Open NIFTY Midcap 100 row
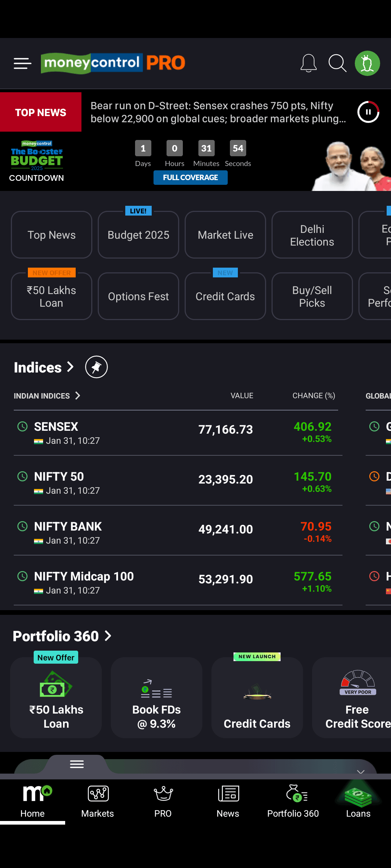The height and width of the screenshot is (868, 391). click(178, 580)
